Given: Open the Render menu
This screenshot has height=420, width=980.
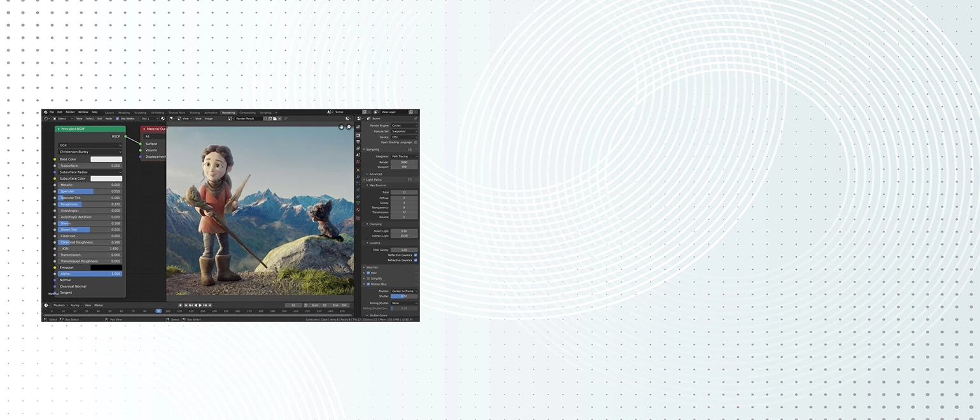Looking at the screenshot, I should (70, 112).
